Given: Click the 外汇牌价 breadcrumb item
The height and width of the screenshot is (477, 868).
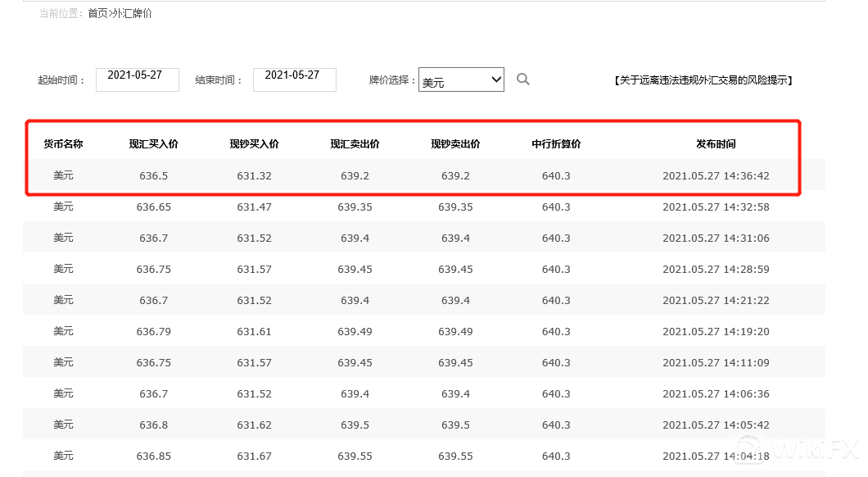Looking at the screenshot, I should pyautogui.click(x=131, y=14).
